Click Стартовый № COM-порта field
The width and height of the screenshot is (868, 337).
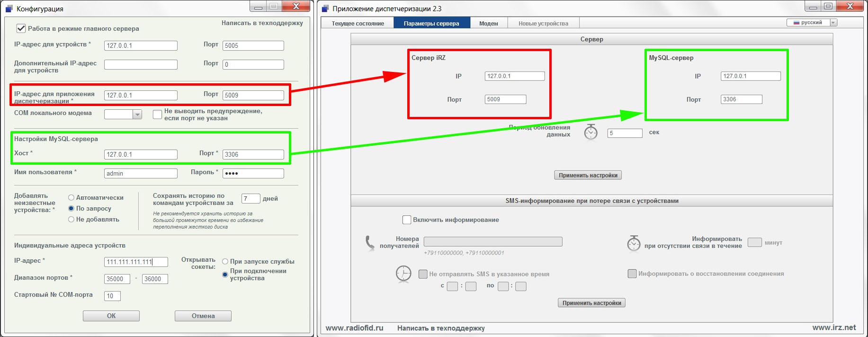[112, 296]
